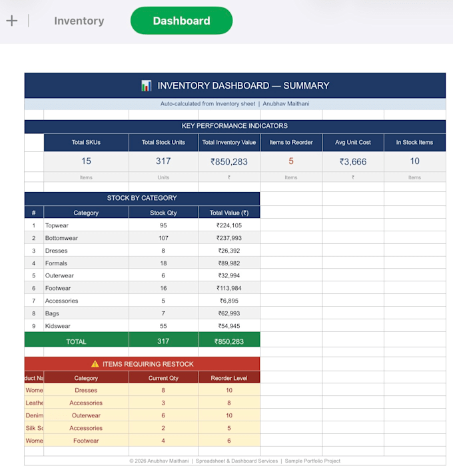Select the Avg Unit Cost value ₹3,666
453x476 pixels.
[x=353, y=161]
